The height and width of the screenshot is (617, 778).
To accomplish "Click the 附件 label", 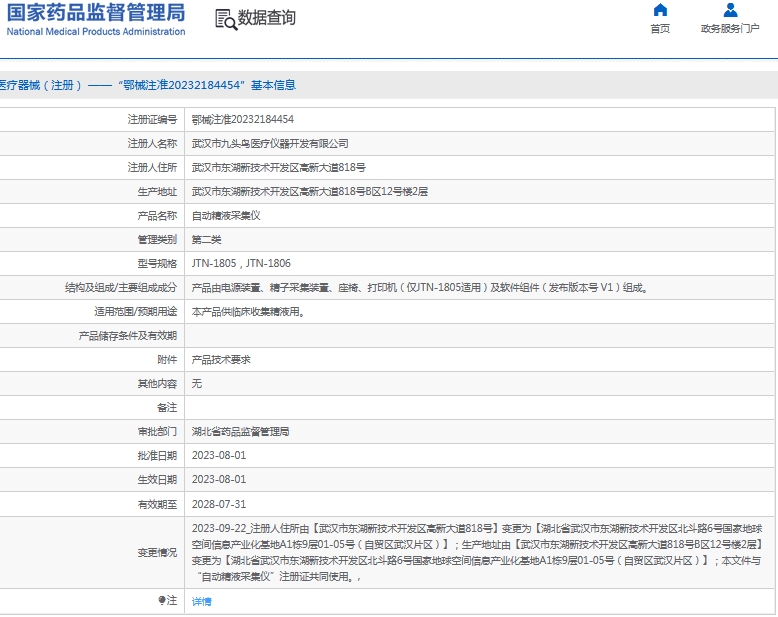I will point(167,360).
